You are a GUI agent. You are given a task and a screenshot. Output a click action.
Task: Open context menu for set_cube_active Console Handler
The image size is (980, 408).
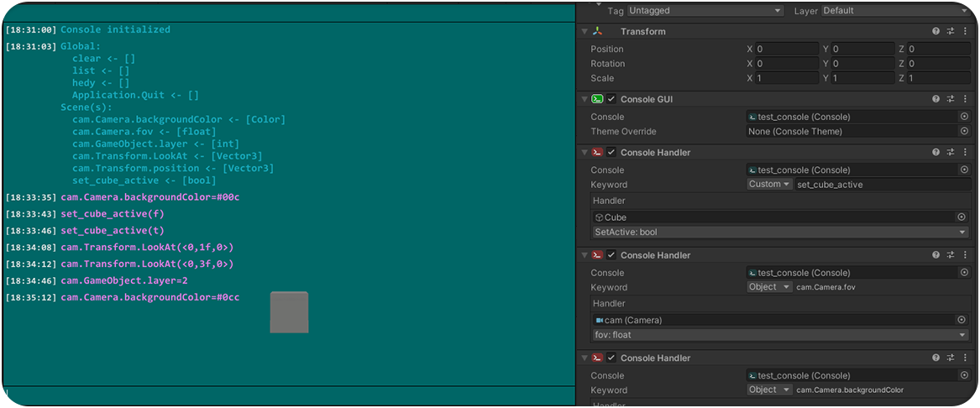[x=965, y=152]
